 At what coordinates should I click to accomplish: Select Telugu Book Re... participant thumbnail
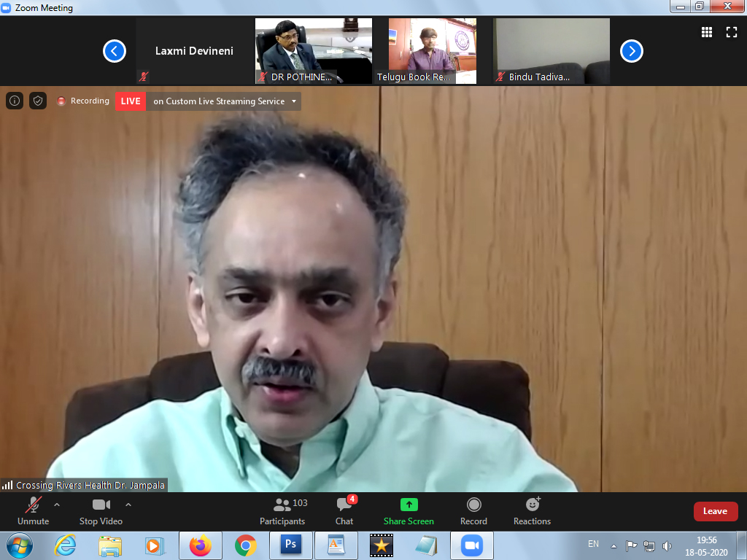pos(432,51)
